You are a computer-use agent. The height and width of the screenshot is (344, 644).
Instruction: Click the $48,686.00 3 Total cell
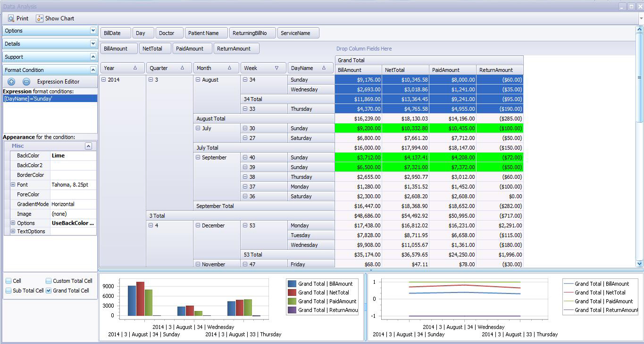pyautogui.click(x=359, y=216)
